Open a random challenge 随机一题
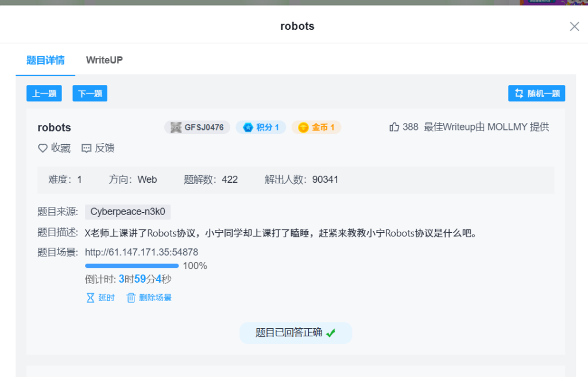This screenshot has height=377, width=588. 536,94
